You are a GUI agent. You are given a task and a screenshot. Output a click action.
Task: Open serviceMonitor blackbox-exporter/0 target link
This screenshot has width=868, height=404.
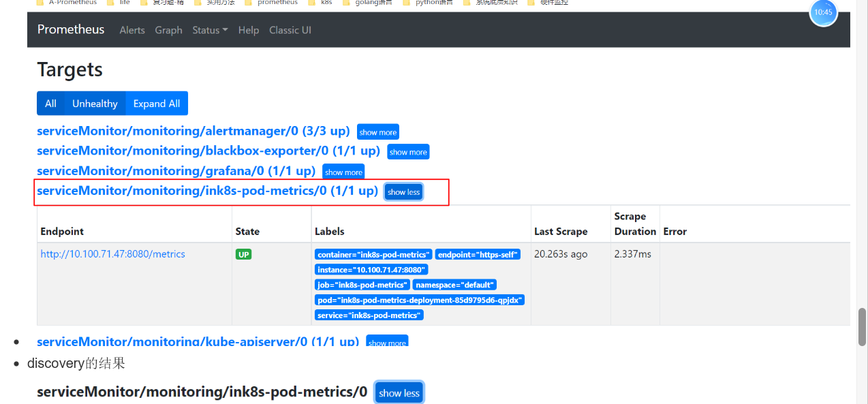point(208,151)
